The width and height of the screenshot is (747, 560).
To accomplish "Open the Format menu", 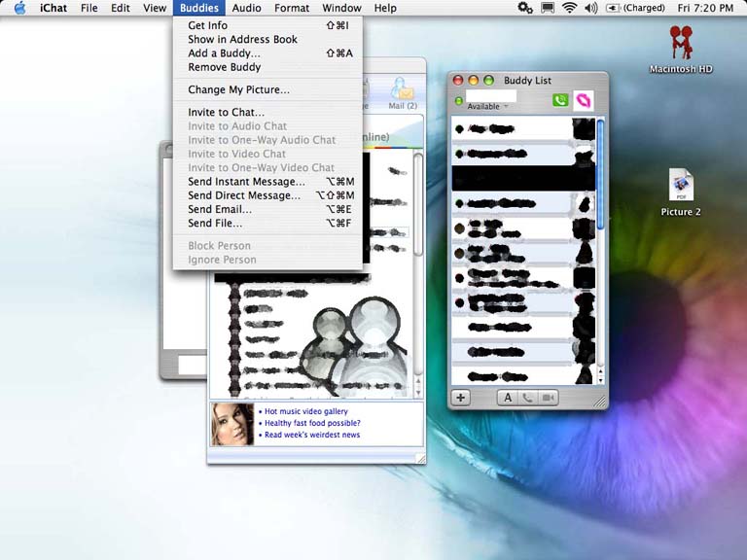I will coord(292,8).
